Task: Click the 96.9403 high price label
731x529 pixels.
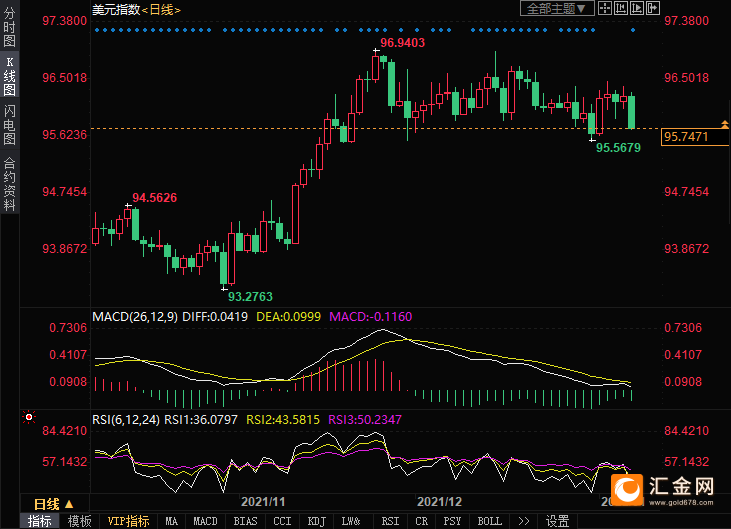Action: click(402, 43)
